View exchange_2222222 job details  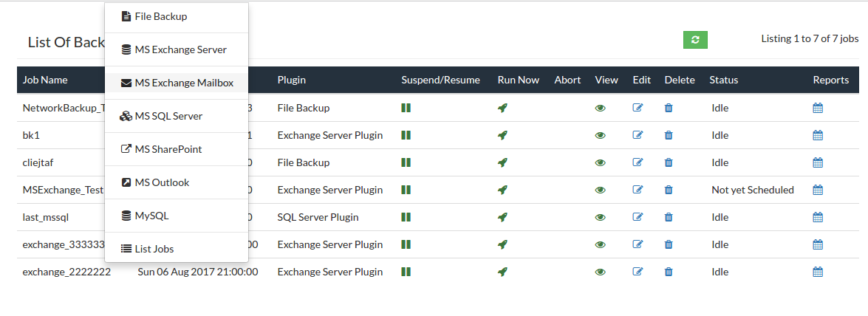point(600,272)
